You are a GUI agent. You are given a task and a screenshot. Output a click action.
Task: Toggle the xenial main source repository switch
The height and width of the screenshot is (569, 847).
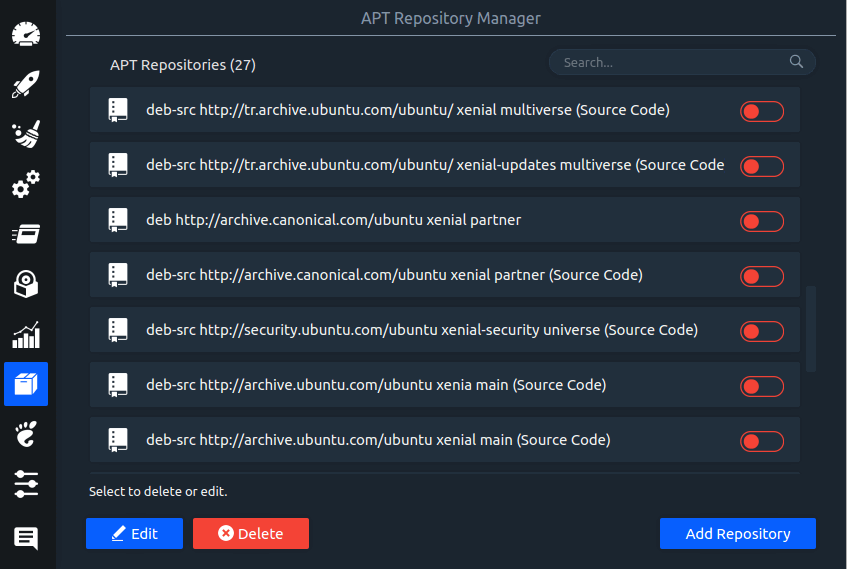pos(762,442)
